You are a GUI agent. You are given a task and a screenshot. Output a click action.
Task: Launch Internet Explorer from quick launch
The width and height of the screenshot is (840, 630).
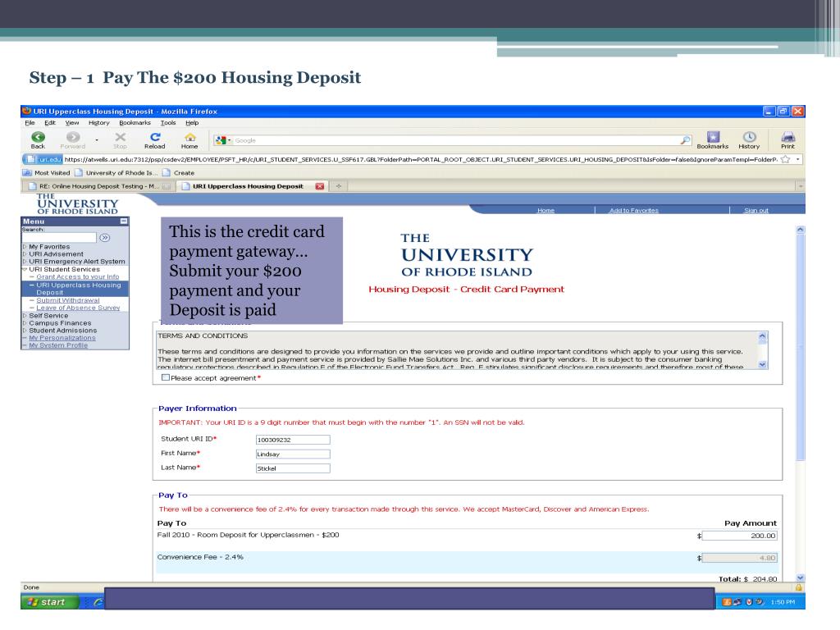(x=98, y=602)
